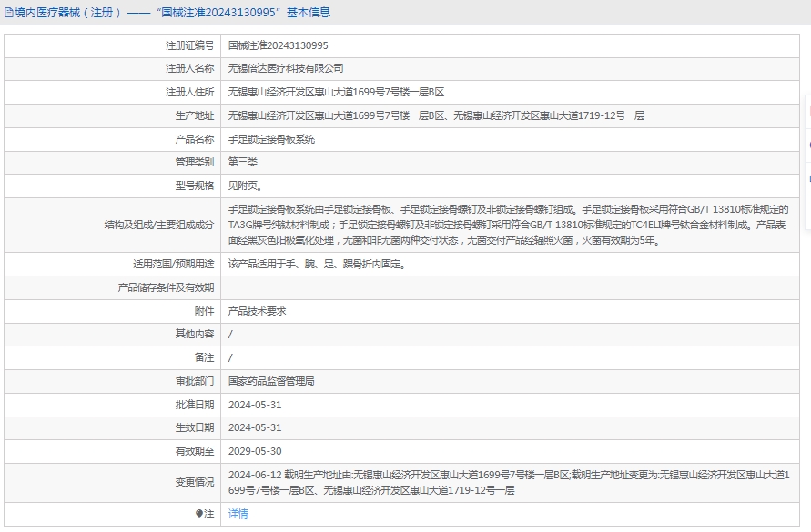Click the slash value in 其他内容 row
Screen dimensions: 811x532
[x=230, y=335]
